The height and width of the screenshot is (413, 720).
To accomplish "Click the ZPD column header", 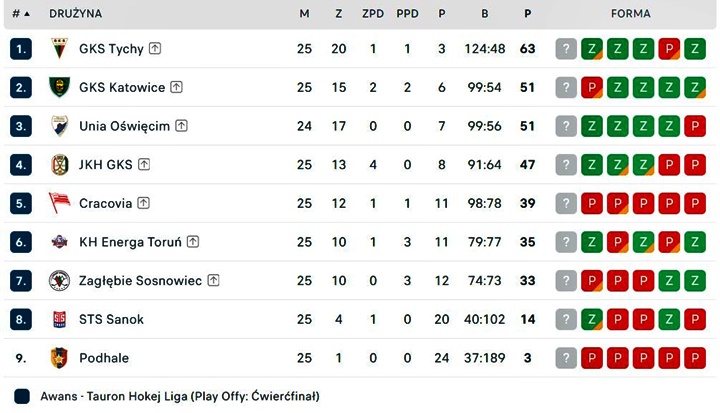I will [373, 14].
